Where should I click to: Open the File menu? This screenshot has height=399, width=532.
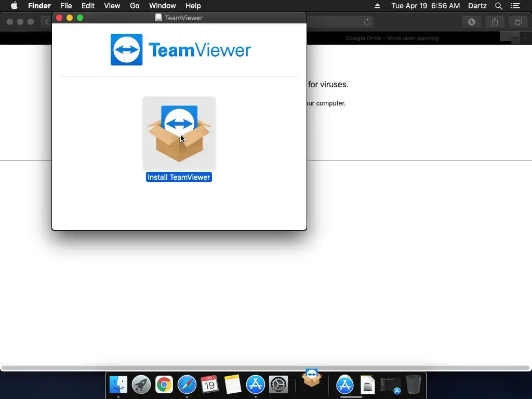(x=66, y=6)
